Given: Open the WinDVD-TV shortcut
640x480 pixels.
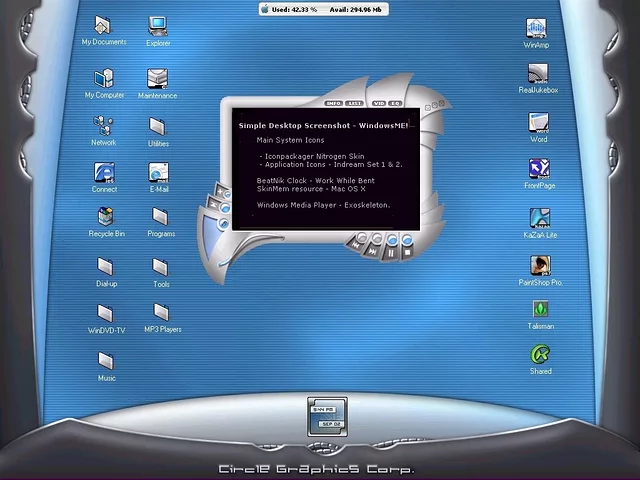Looking at the screenshot, I should [x=106, y=313].
